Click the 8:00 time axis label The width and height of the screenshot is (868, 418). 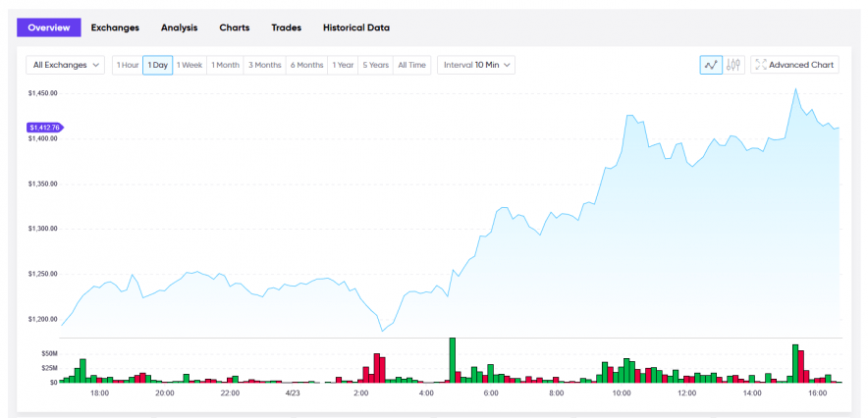pos(557,393)
